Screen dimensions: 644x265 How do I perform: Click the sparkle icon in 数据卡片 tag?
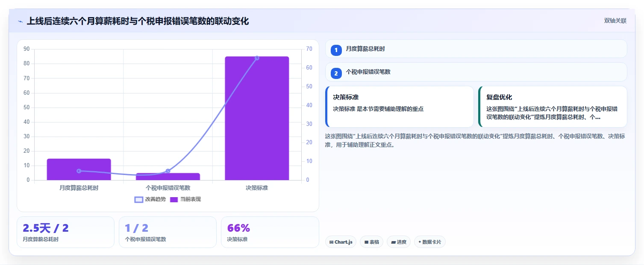click(x=420, y=242)
